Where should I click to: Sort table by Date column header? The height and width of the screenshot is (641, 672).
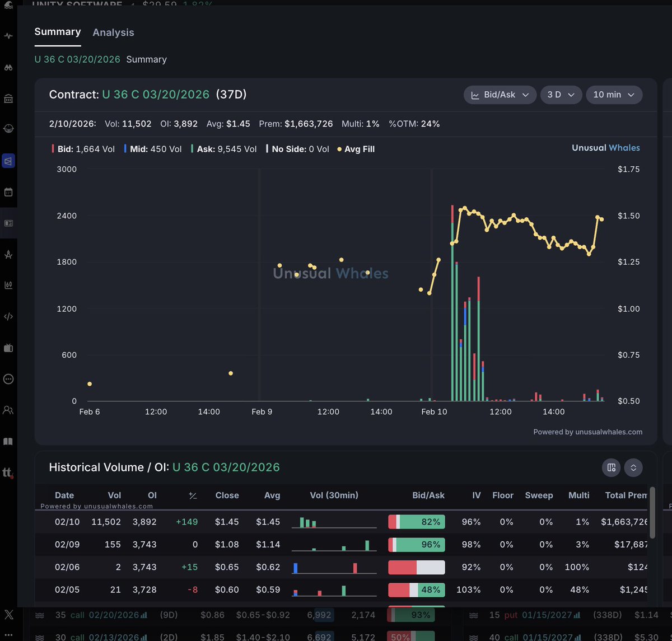[64, 495]
